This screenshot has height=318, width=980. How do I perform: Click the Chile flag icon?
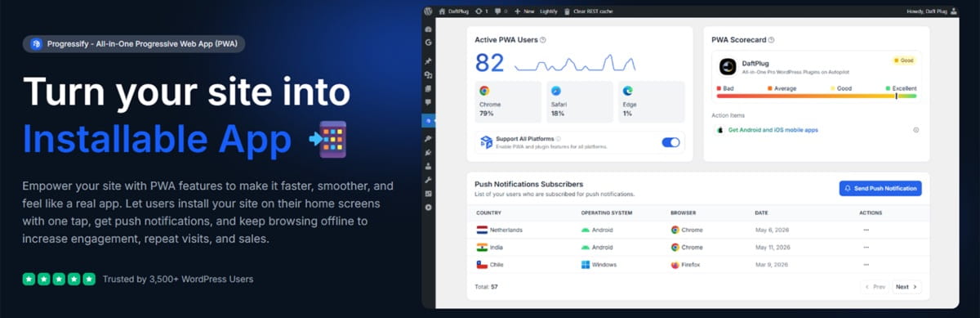482,265
